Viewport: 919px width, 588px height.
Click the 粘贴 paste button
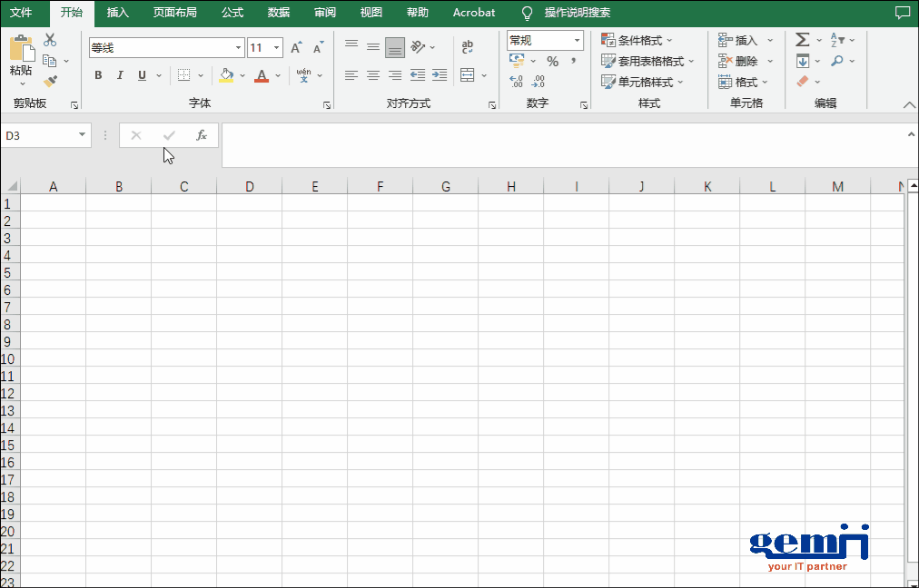tap(21, 56)
